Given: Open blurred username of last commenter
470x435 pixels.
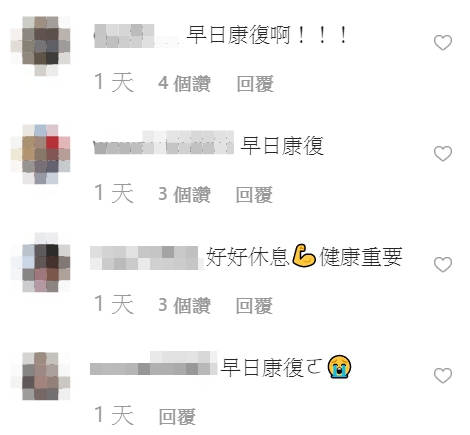Looking at the screenshot, I should [154, 363].
